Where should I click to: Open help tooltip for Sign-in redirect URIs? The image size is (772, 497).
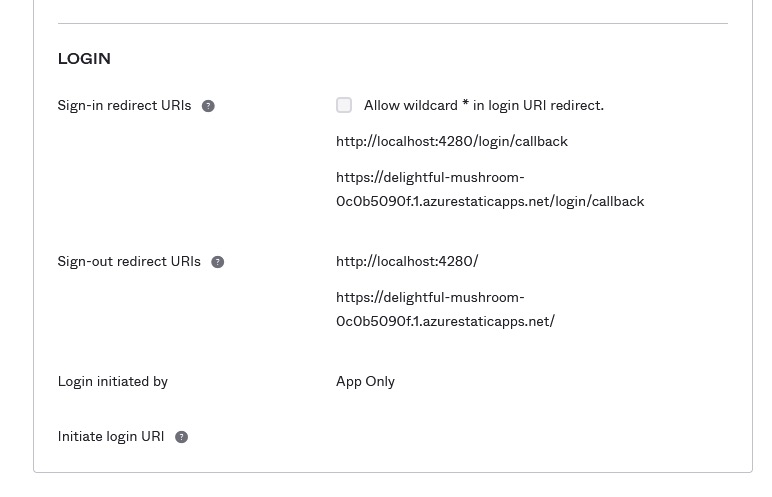pos(208,106)
